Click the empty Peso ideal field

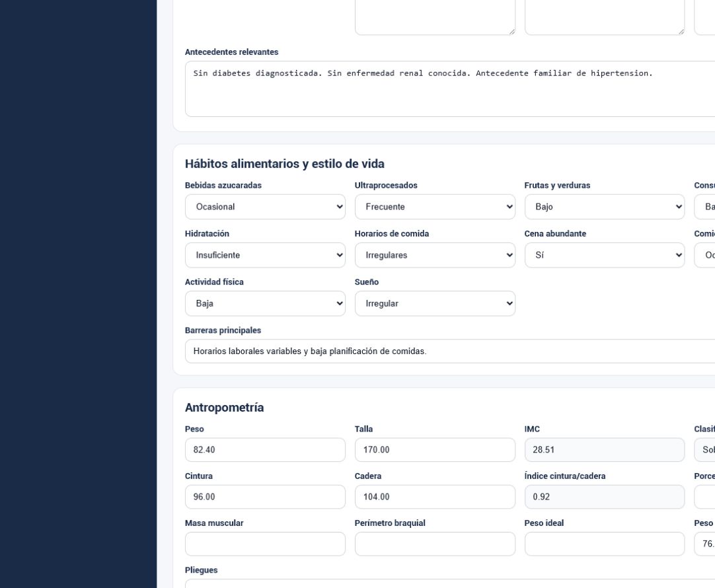click(x=604, y=544)
